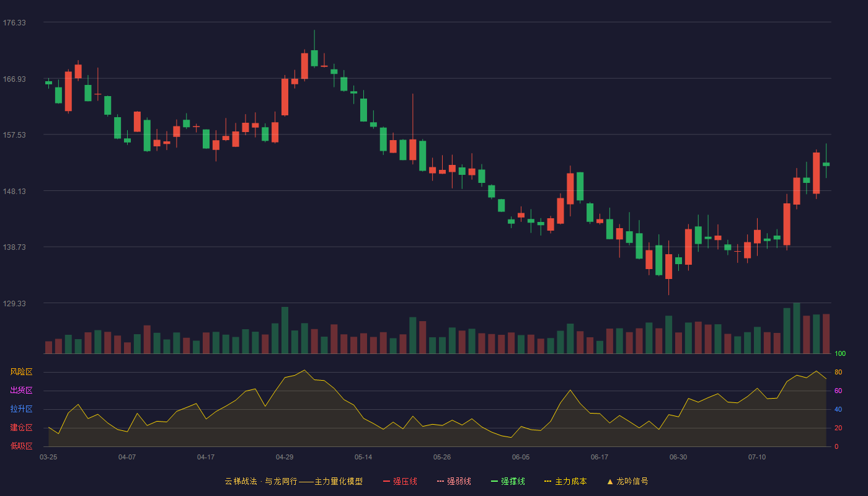This screenshot has height=496, width=868.
Task: Toggle the 强弱线 legend series
Action: click(454, 481)
